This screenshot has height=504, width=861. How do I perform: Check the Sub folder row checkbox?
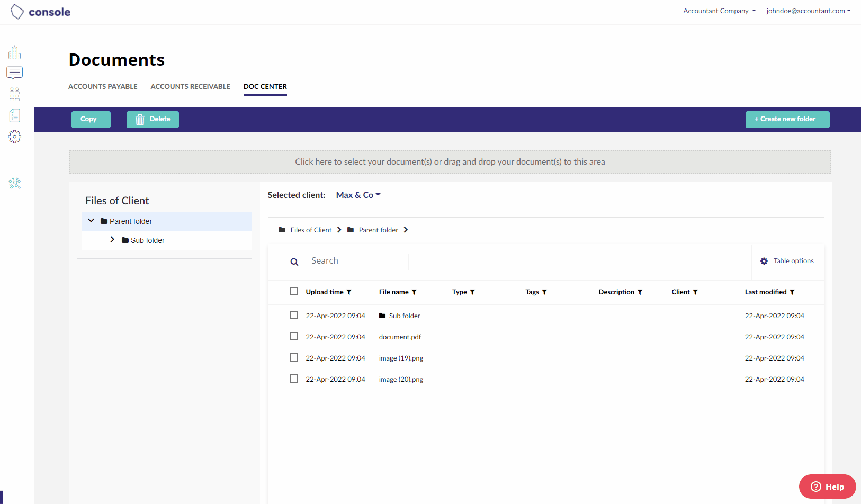(294, 315)
